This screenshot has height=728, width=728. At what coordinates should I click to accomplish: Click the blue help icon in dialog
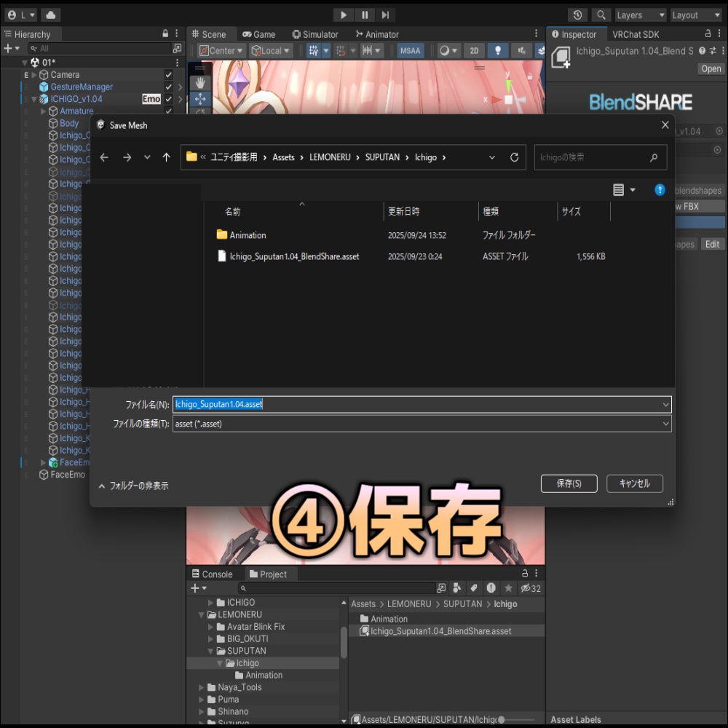[660, 190]
